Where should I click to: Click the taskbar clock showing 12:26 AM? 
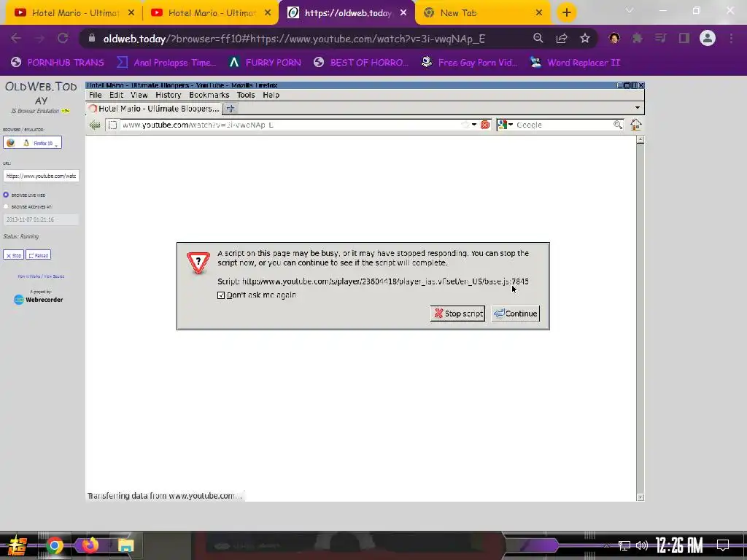[679, 545]
